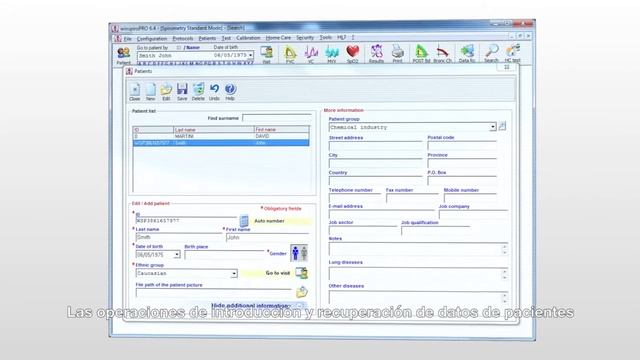Image resolution: width=640 pixels, height=360 pixels.
Task: Expand the Patient group dropdown
Action: [493, 127]
